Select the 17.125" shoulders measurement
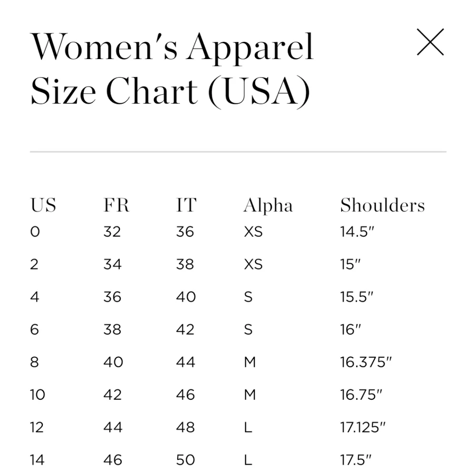Screen dimensions: 476x475 click(x=363, y=427)
